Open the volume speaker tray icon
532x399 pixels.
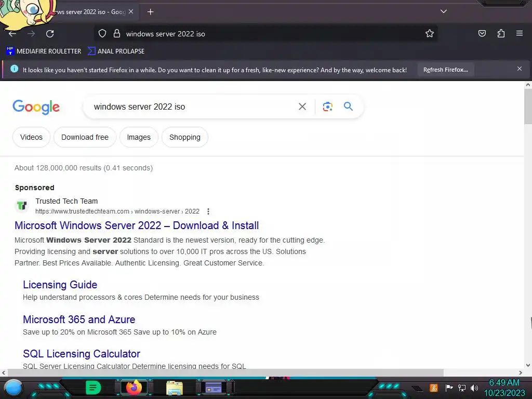click(474, 388)
